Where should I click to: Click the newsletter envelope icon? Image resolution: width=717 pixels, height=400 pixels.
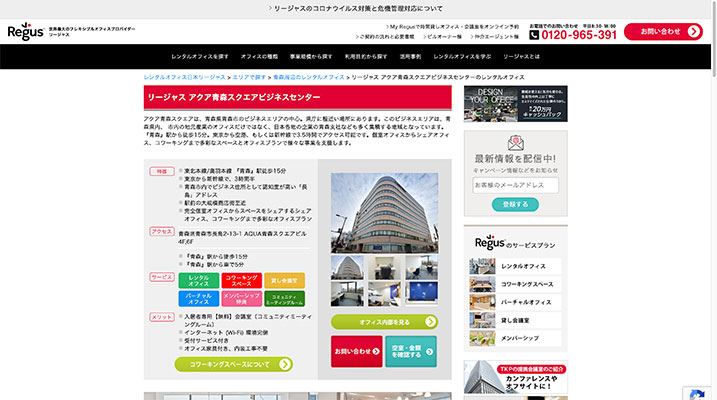(x=515, y=143)
